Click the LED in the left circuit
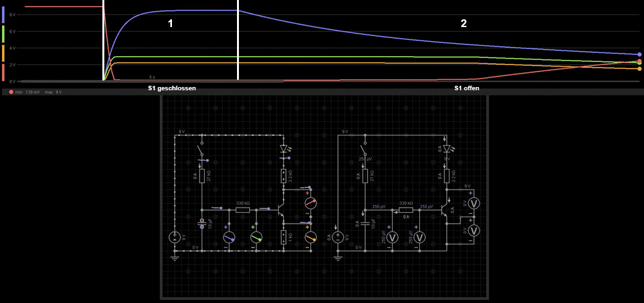 point(283,149)
